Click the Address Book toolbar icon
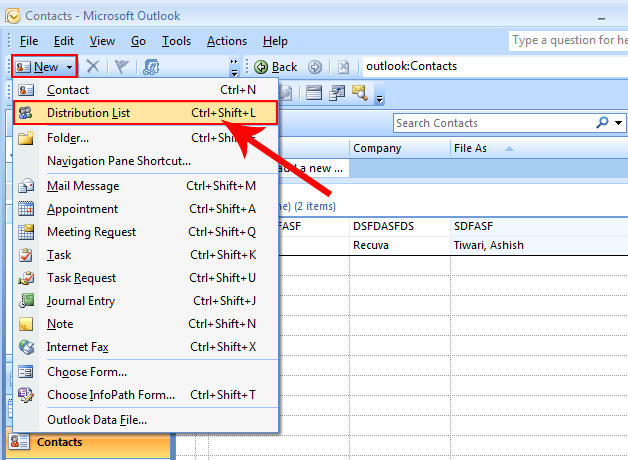 click(x=151, y=66)
